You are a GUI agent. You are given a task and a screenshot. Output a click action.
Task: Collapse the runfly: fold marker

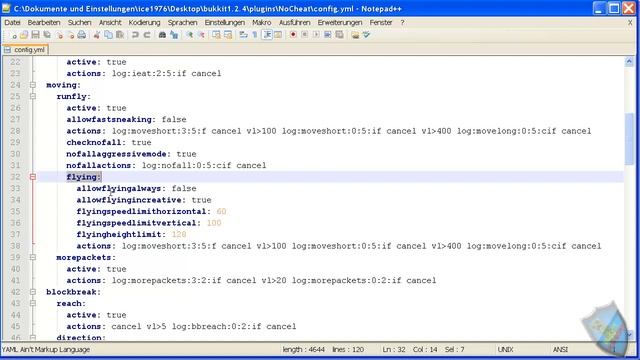(x=33, y=96)
